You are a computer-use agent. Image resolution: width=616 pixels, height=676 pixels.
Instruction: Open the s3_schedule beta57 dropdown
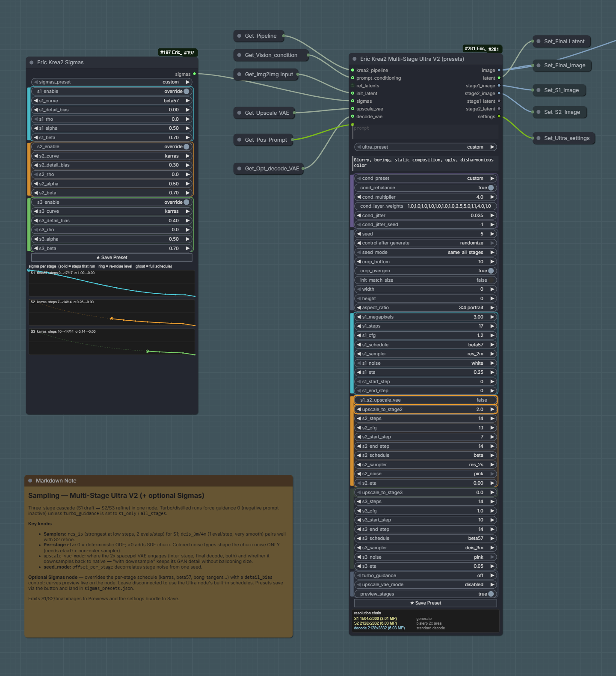[x=425, y=538]
